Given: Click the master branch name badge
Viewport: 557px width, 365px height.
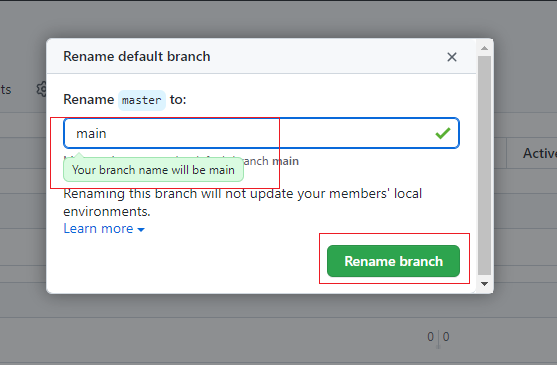Looking at the screenshot, I should click(142, 100).
